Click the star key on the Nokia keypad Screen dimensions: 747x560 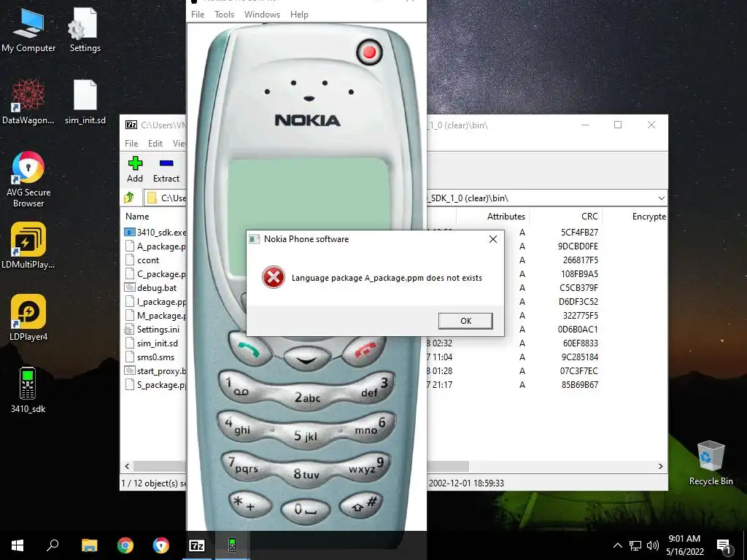pyautogui.click(x=249, y=505)
